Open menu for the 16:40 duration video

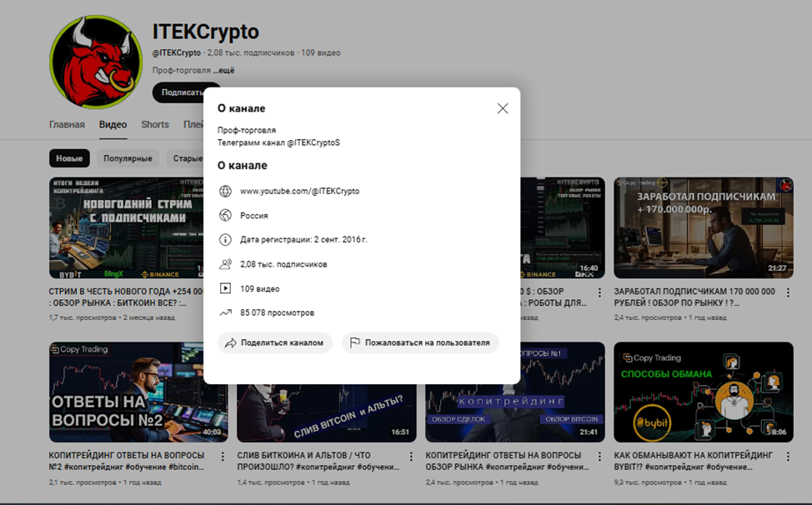point(599,292)
